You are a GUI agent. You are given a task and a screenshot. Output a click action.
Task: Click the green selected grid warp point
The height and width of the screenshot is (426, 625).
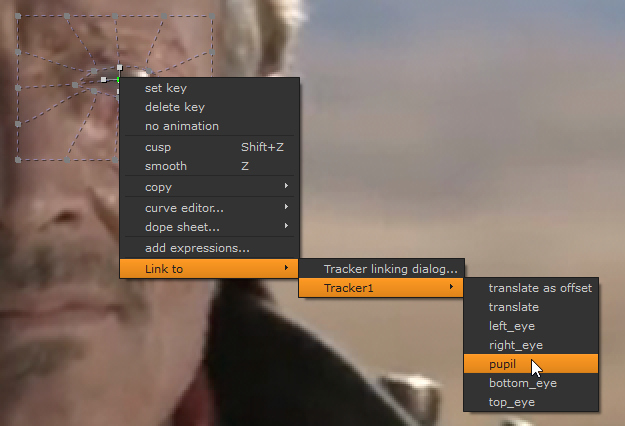[117, 79]
